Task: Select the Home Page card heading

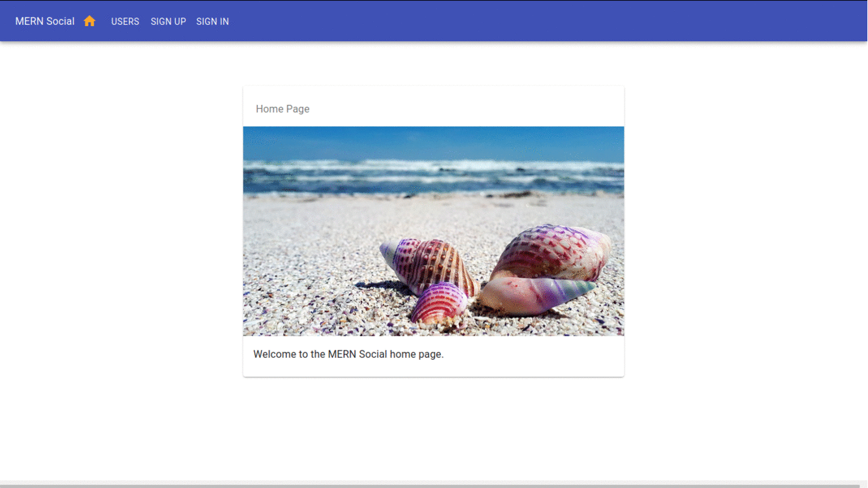Action: tap(283, 109)
